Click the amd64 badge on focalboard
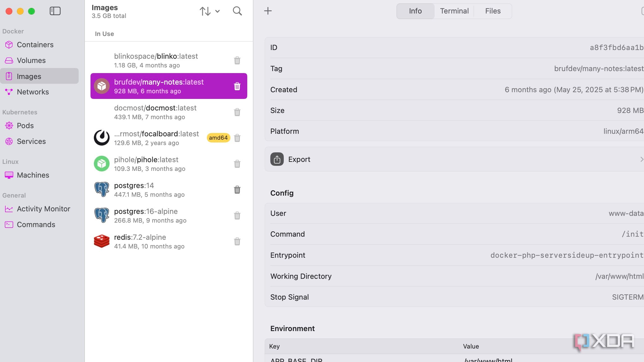Image resolution: width=644 pixels, height=362 pixels. click(x=218, y=138)
